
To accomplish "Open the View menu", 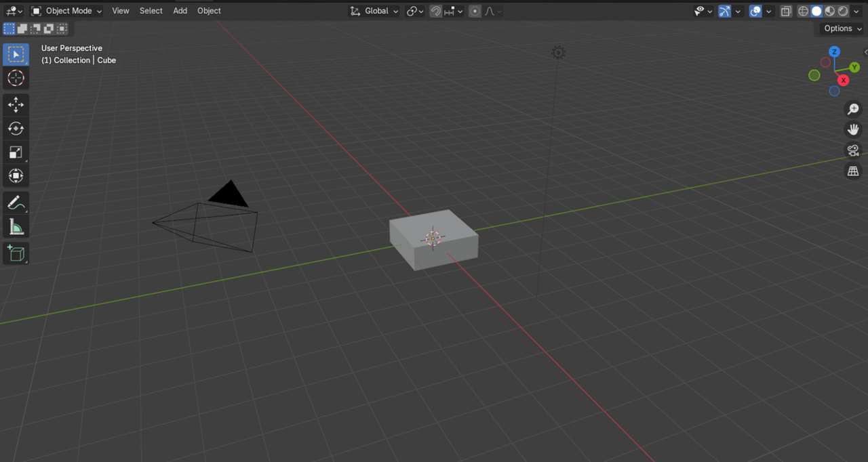I will (121, 11).
